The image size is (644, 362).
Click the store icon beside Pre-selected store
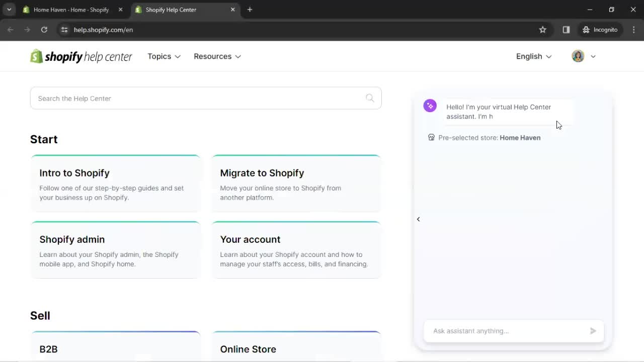pos(431,137)
